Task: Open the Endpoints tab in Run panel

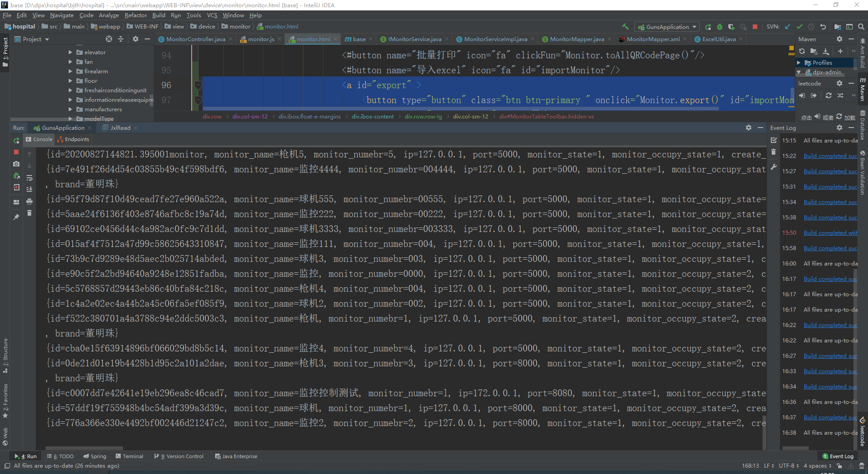Action: 73,139
